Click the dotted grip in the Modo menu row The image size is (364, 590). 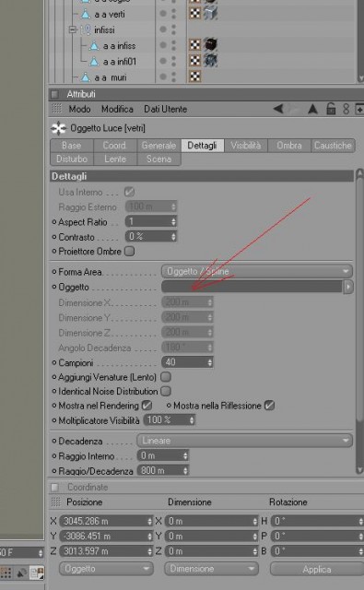[x=56, y=109]
